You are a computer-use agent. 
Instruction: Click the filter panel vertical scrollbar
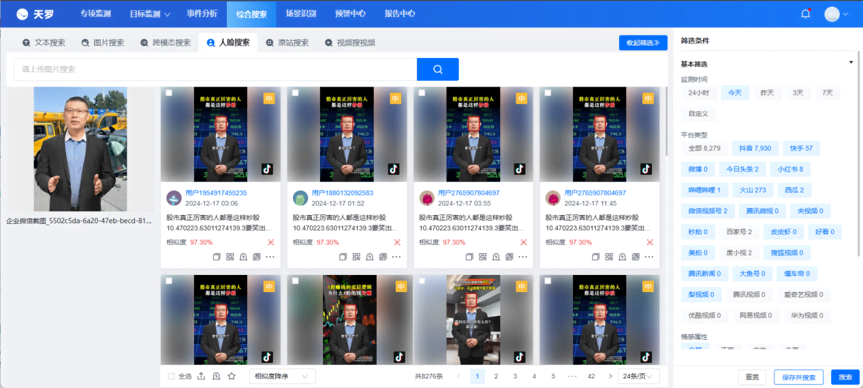pyautogui.click(x=859, y=154)
